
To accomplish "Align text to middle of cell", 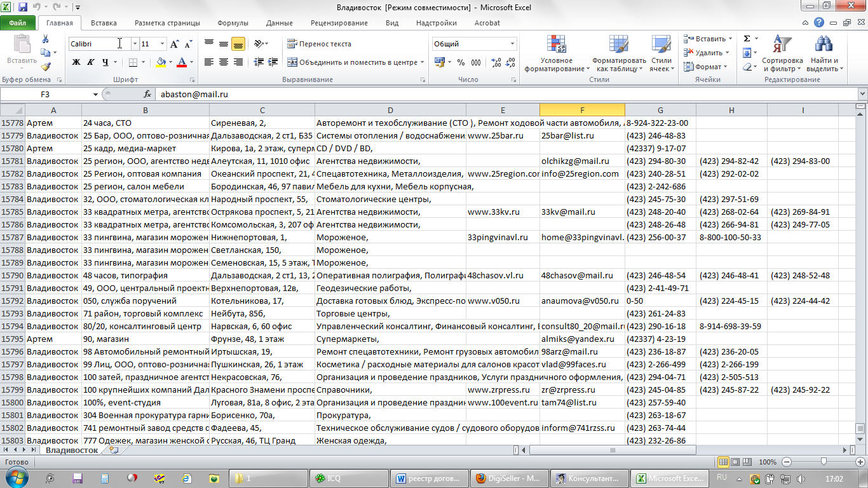I will (x=224, y=44).
